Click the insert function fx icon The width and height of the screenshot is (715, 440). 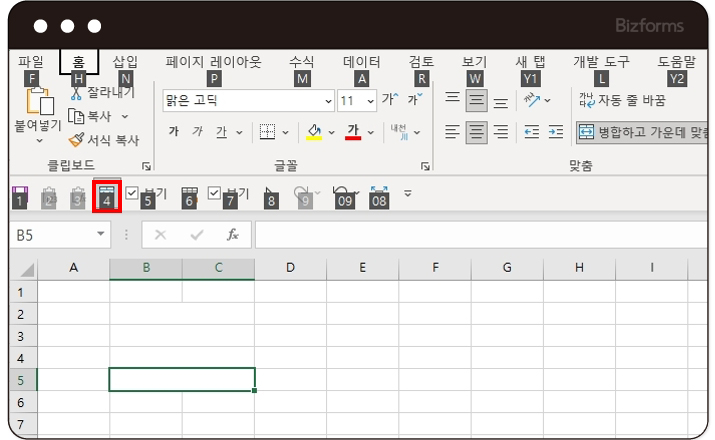coord(232,235)
